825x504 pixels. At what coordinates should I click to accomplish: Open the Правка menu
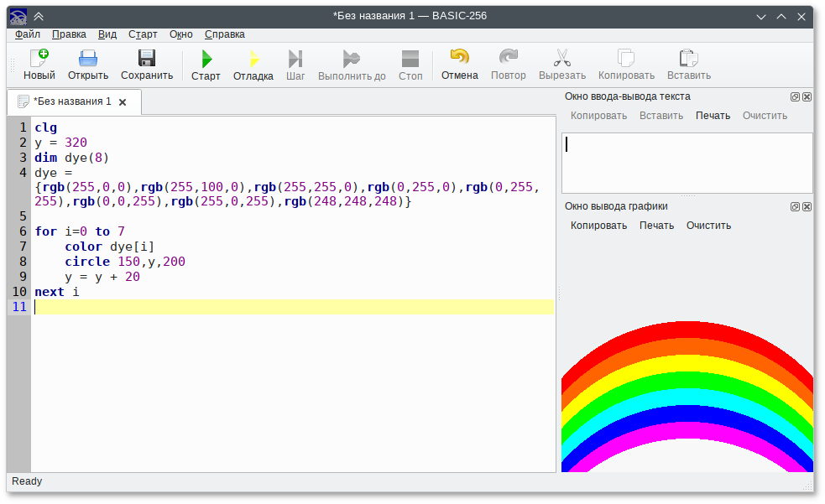pyautogui.click(x=69, y=34)
